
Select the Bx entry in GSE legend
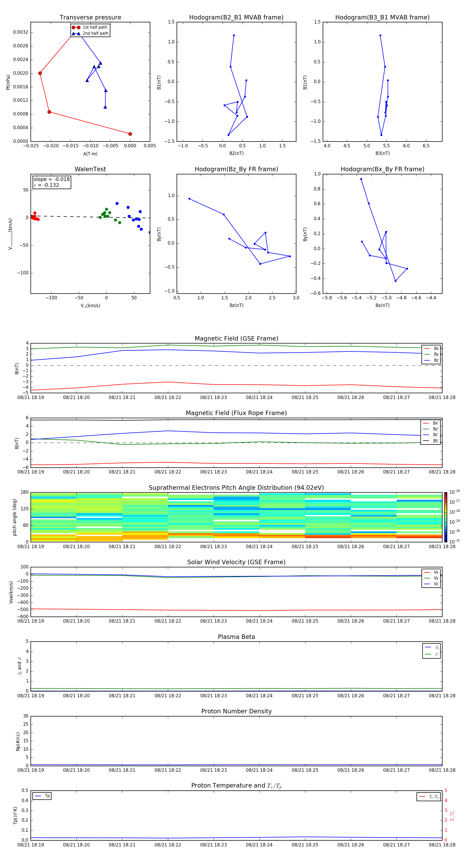click(431, 349)
